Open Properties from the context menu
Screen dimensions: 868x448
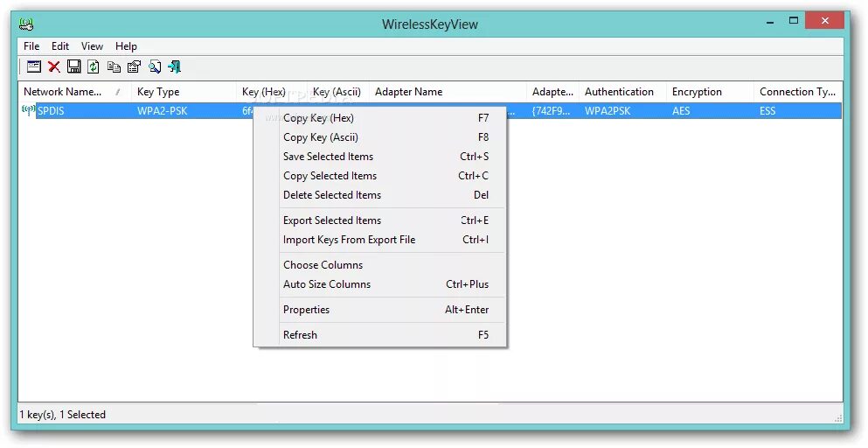pos(379,310)
